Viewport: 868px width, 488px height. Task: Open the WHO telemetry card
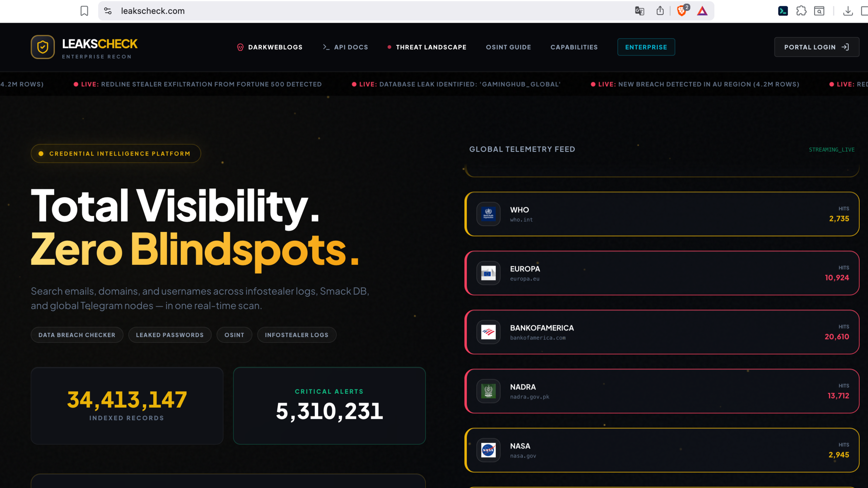pos(662,214)
